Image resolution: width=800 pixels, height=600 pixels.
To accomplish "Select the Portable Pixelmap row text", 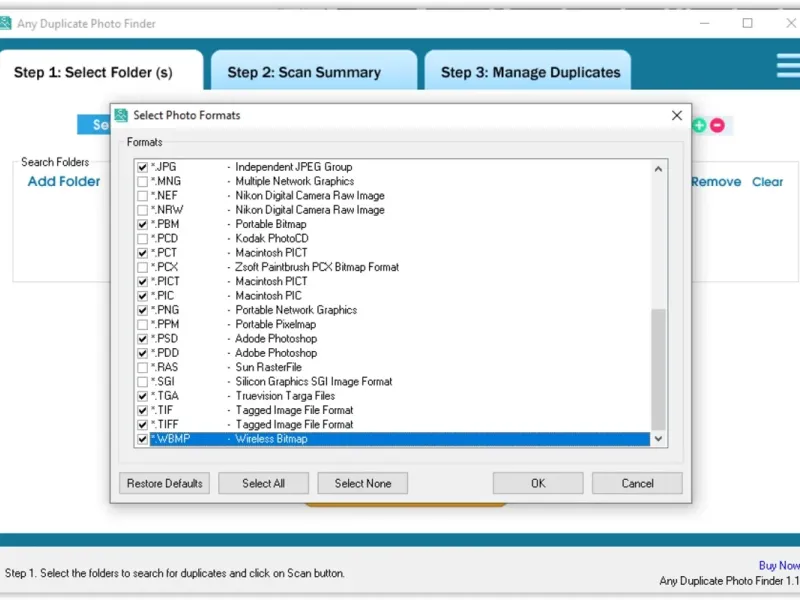I will 276,324.
